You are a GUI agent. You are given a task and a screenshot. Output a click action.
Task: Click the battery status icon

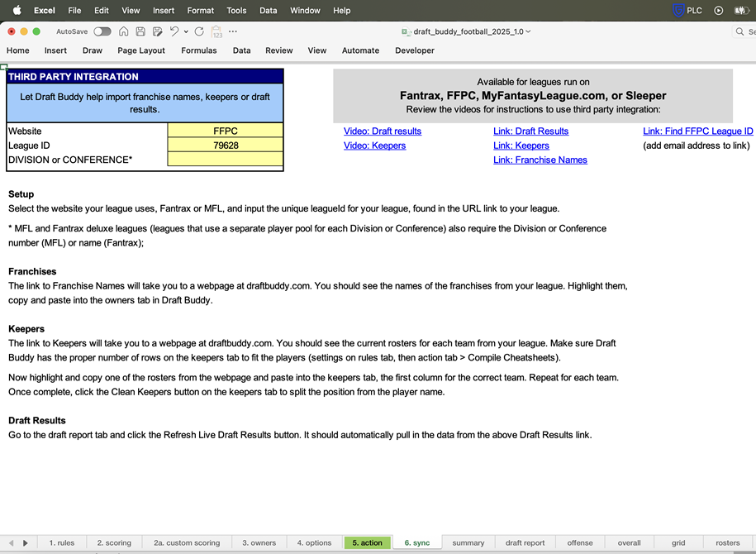coord(740,10)
